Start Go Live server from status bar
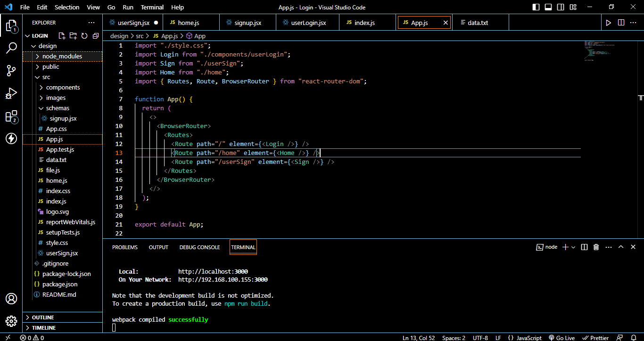Screen dimensions: 644x341 [x=562, y=338]
